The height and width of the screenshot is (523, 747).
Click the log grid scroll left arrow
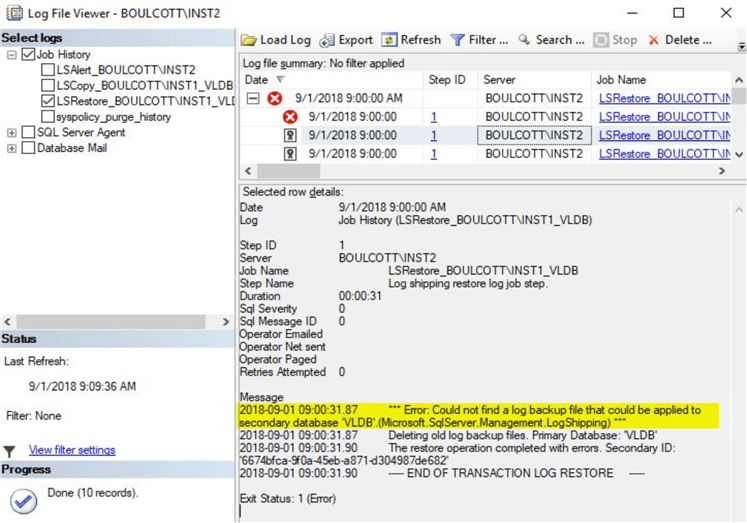click(248, 171)
